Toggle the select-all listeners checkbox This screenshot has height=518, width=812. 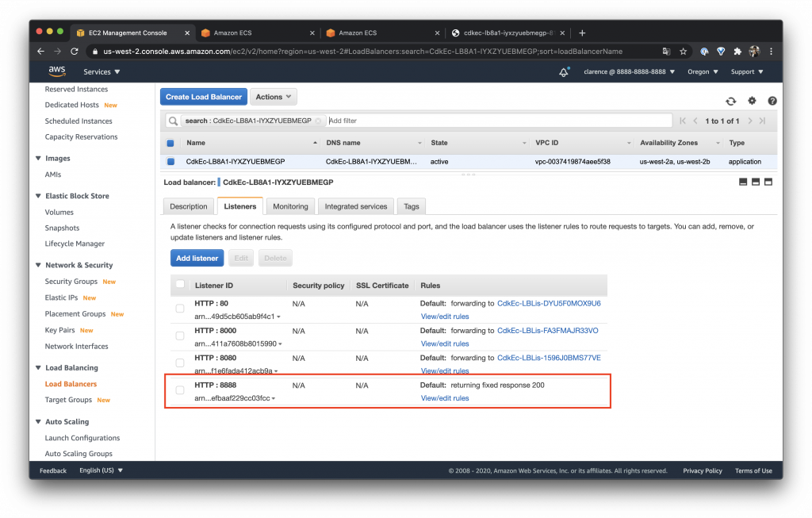click(x=180, y=284)
